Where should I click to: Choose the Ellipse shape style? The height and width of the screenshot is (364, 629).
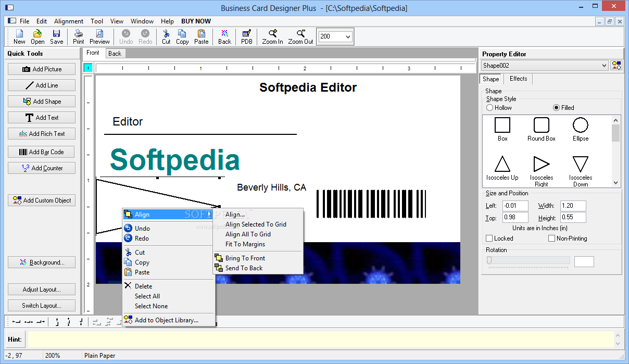[x=581, y=129]
